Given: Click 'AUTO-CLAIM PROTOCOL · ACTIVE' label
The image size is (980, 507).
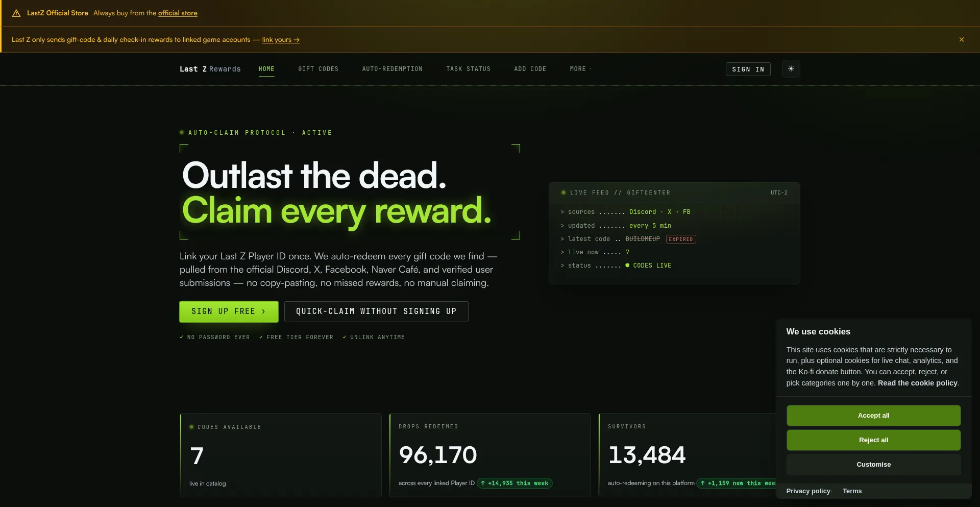Looking at the screenshot, I should (x=260, y=133).
